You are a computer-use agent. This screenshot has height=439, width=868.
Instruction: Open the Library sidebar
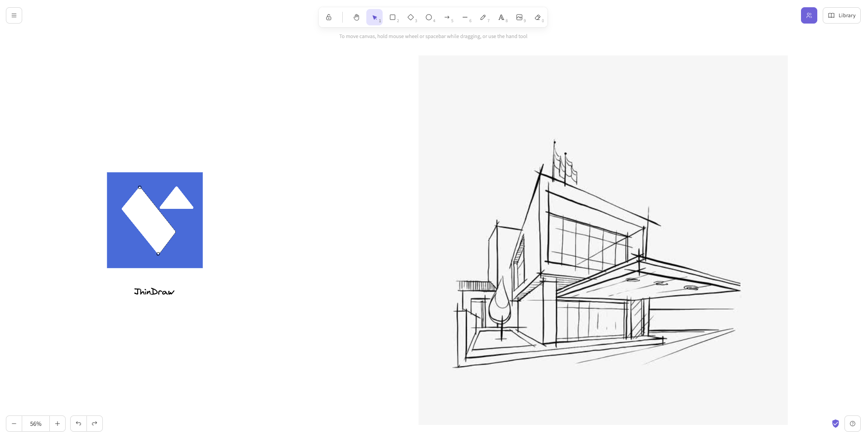click(x=841, y=15)
